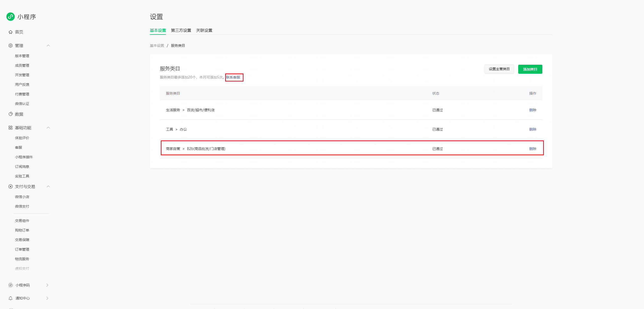Open 用户反馈 in the sidebar
The width and height of the screenshot is (644, 309).
click(x=22, y=85)
